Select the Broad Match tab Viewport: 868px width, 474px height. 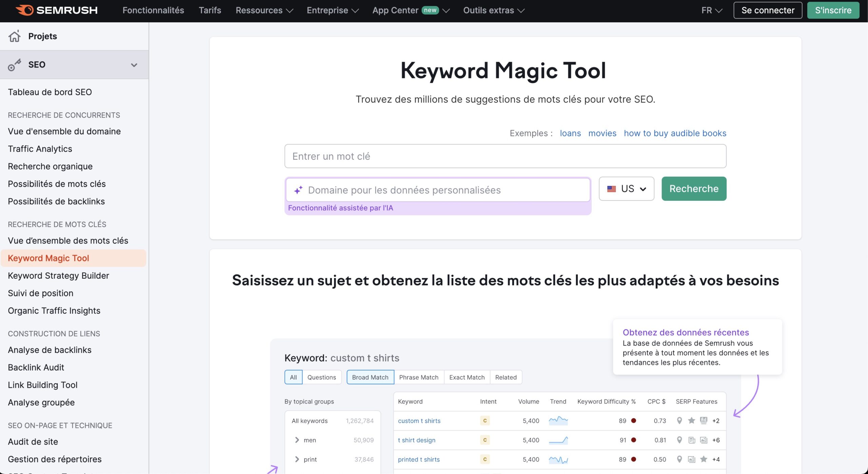pyautogui.click(x=370, y=377)
